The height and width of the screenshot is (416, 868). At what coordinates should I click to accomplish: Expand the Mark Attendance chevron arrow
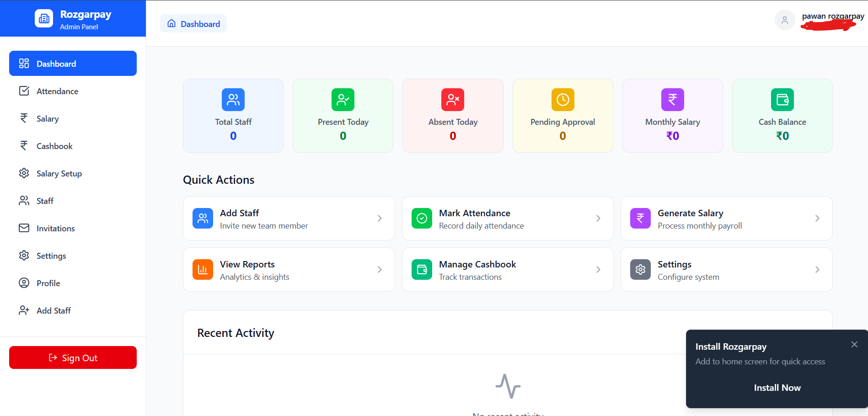tap(598, 219)
